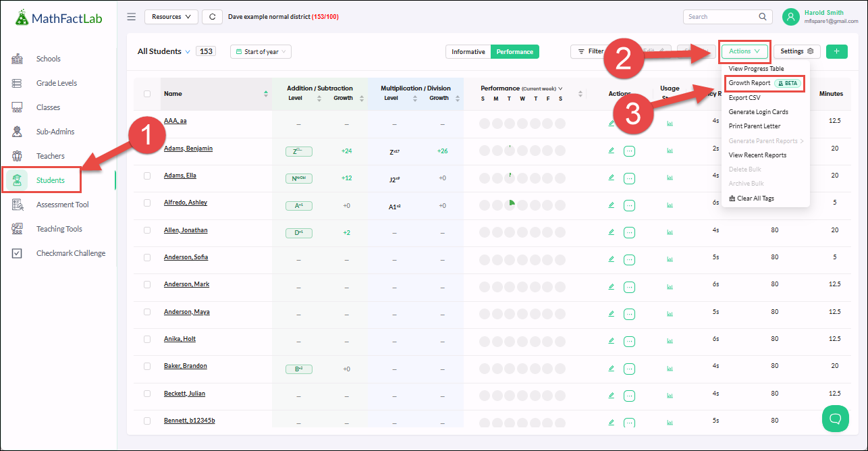Click the Harold Smith user avatar icon
868x451 pixels.
pos(791,17)
